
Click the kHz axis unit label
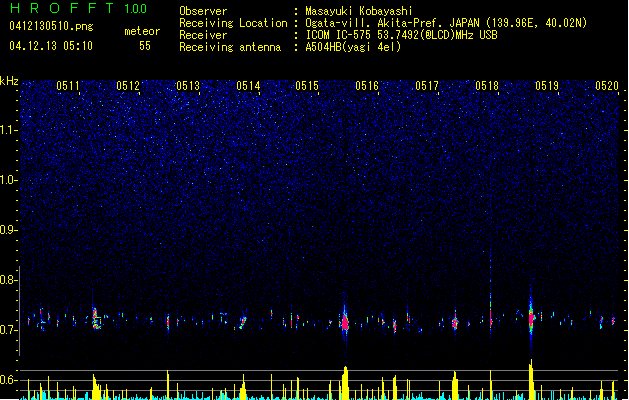[9, 81]
